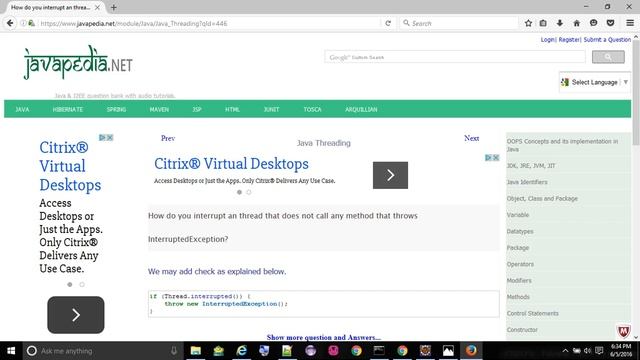Click the page vertical scrollbar thumb

point(636,92)
